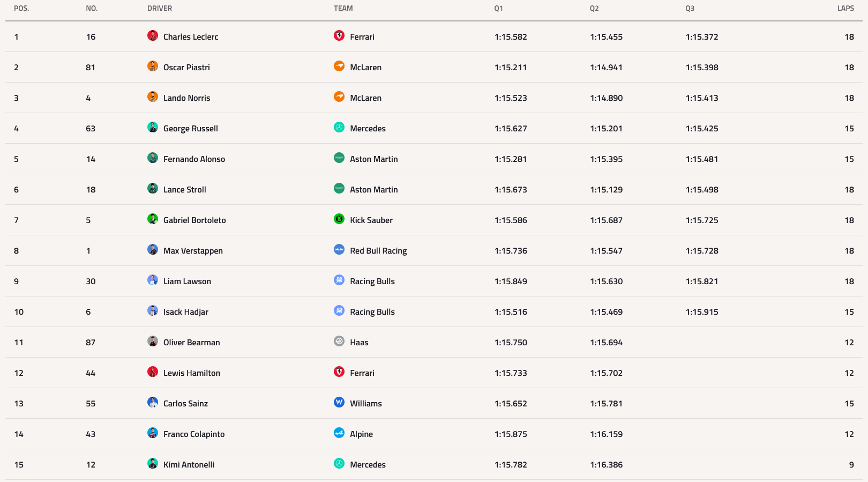868x482 pixels.
Task: Click the Racing Bulls logo in Lawson's row
Action: coord(339,280)
